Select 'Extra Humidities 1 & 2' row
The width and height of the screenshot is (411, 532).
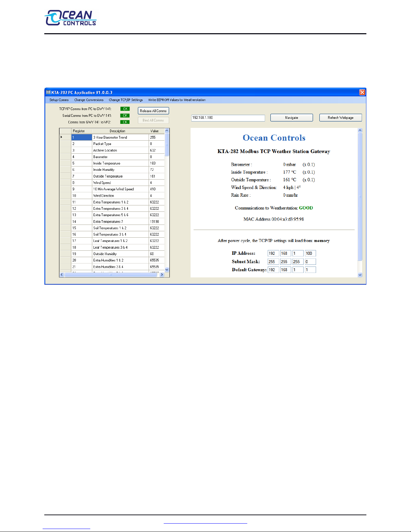tap(112, 260)
